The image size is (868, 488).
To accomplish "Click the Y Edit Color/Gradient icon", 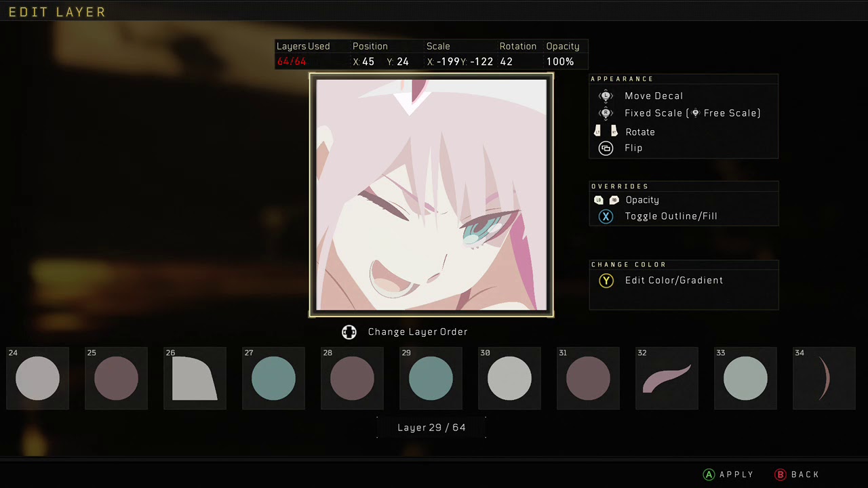I will pos(606,281).
